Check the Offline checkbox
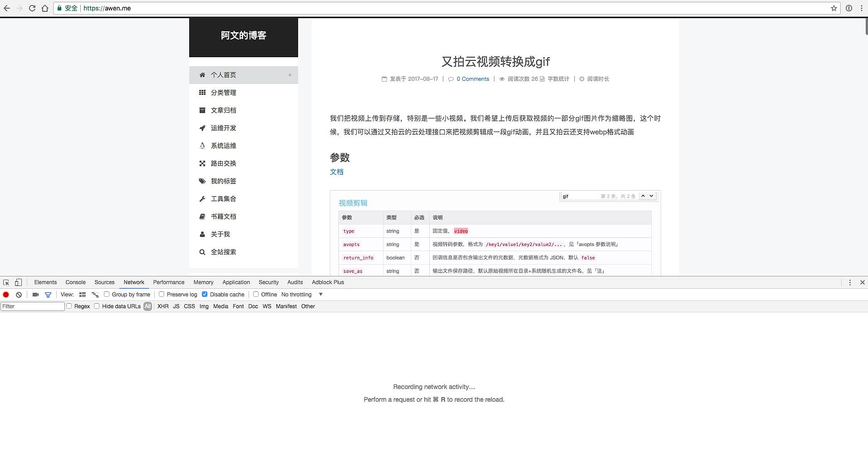This screenshot has height=473, width=868. (256, 294)
